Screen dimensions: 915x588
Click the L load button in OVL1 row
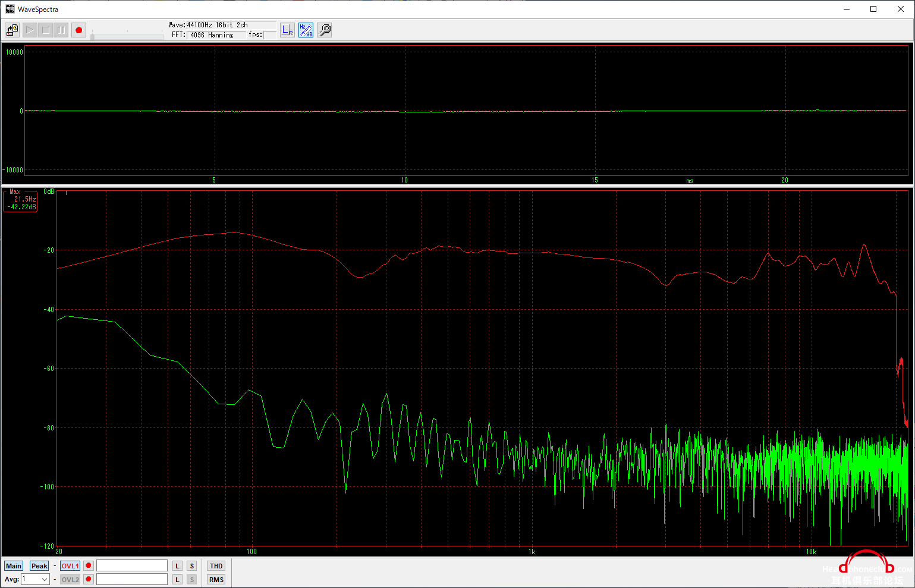[x=178, y=566]
